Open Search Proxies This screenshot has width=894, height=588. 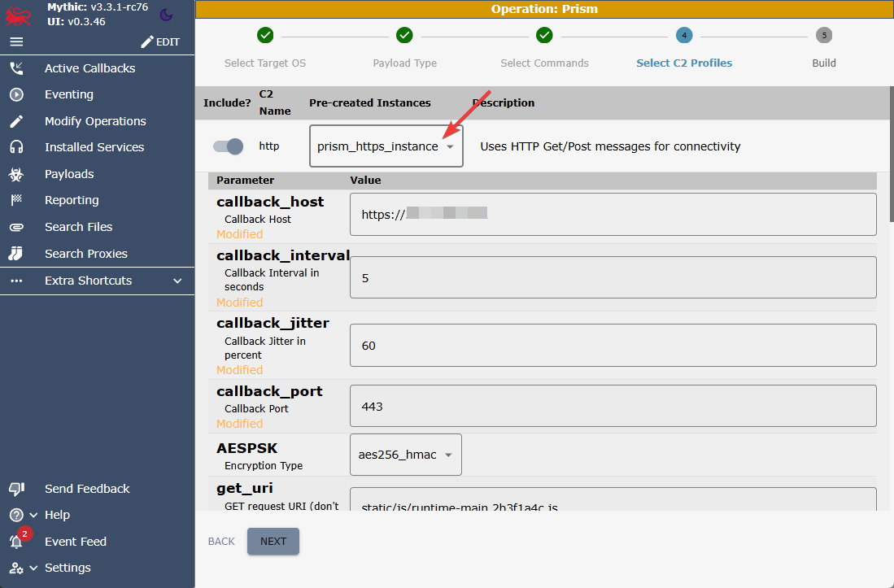point(86,254)
